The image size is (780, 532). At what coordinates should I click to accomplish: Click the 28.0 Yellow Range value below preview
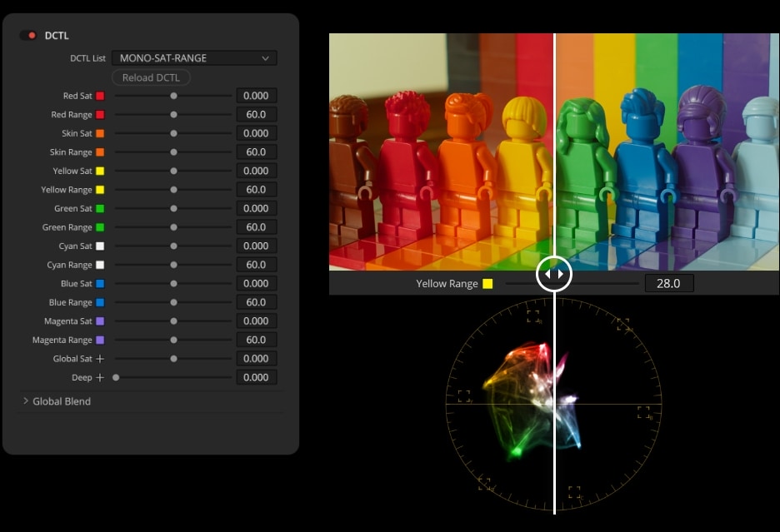668,283
